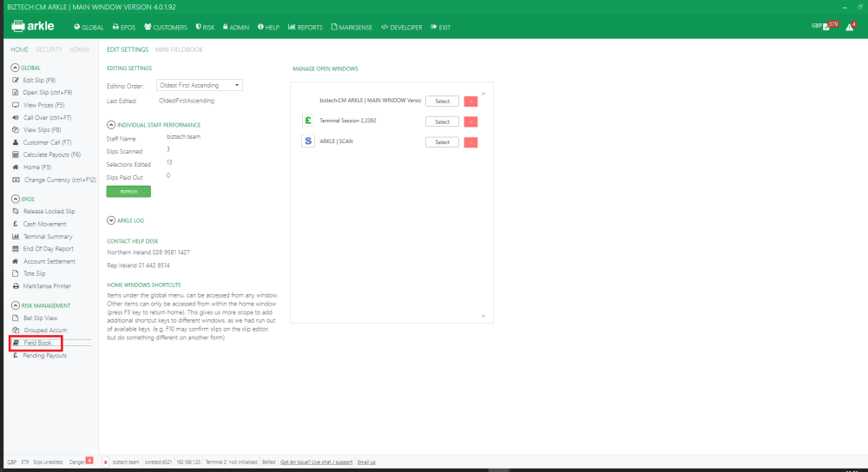Click the Calculate Payouts calculator icon
The width and height of the screenshot is (868, 472).
(x=16, y=154)
